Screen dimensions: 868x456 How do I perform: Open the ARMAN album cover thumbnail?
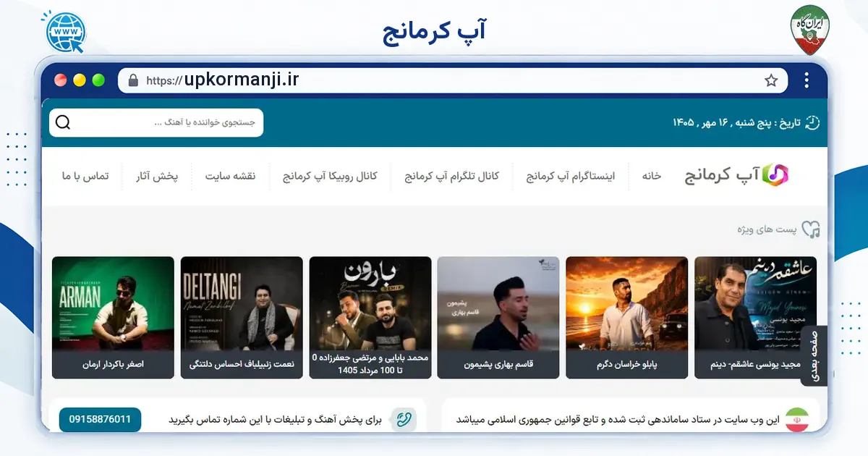pos(113,304)
